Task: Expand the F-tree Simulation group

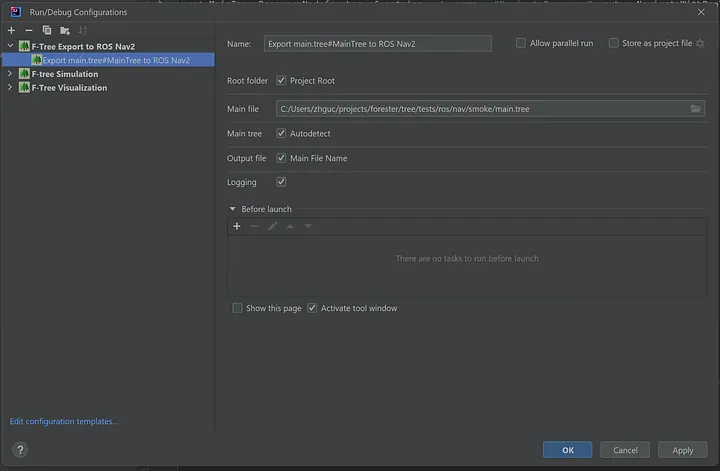Action: [10, 73]
